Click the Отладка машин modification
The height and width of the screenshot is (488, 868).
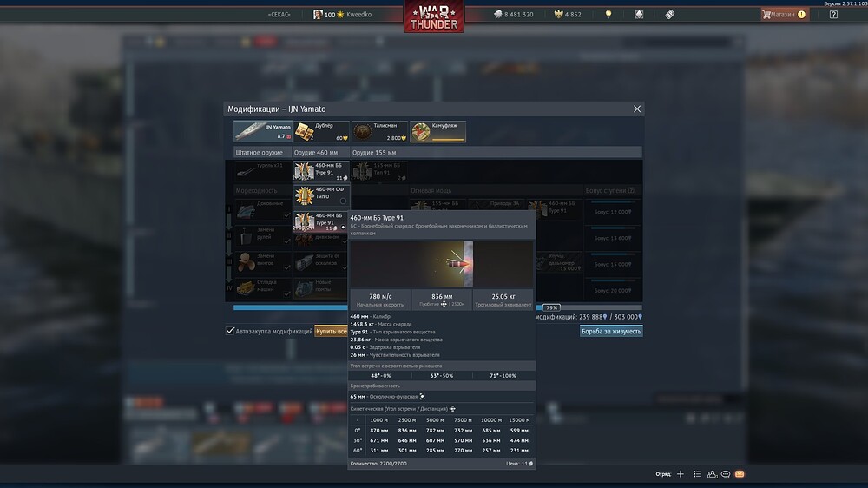263,288
